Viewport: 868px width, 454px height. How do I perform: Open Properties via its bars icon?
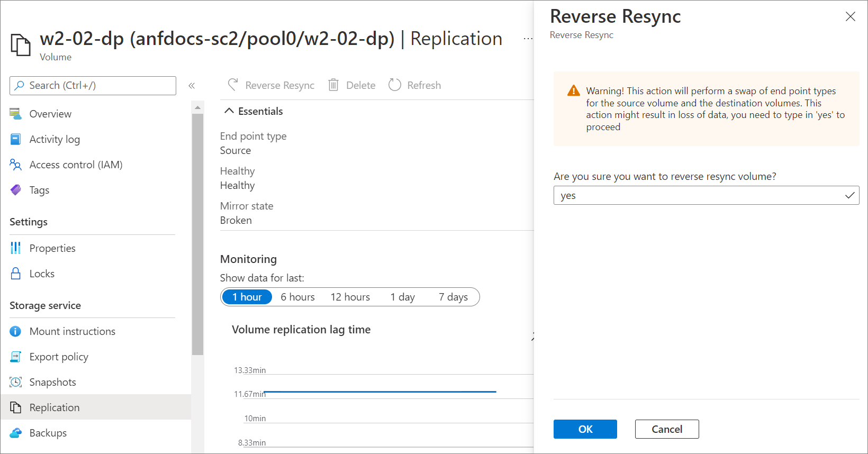coord(15,248)
